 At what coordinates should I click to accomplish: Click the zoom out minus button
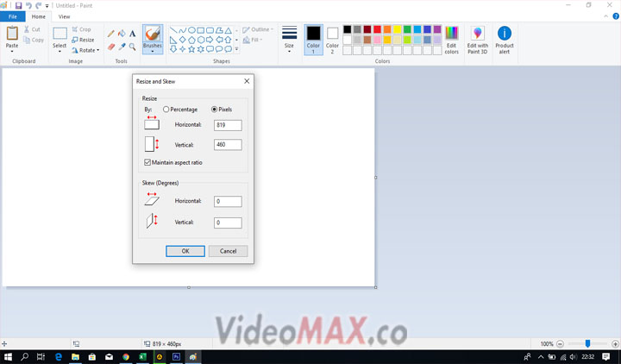[x=560, y=344]
